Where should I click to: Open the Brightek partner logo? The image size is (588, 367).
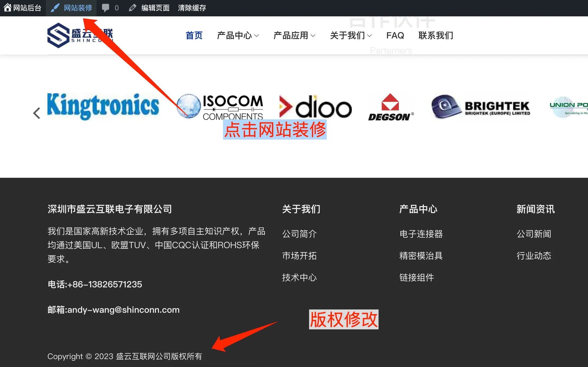[481, 107]
